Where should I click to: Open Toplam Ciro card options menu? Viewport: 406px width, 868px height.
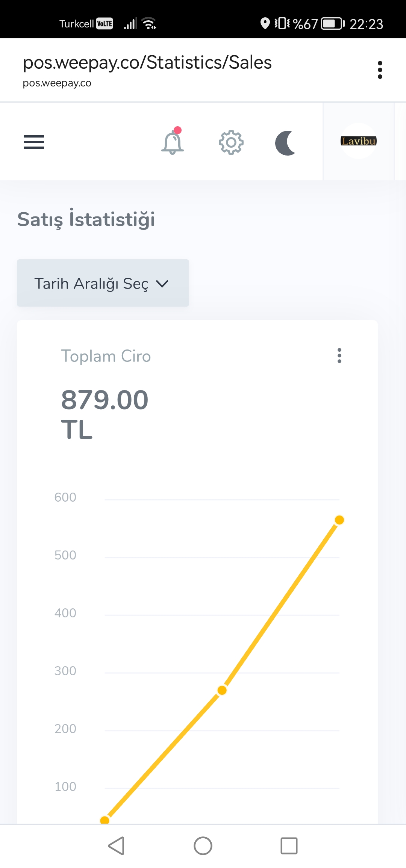339,355
